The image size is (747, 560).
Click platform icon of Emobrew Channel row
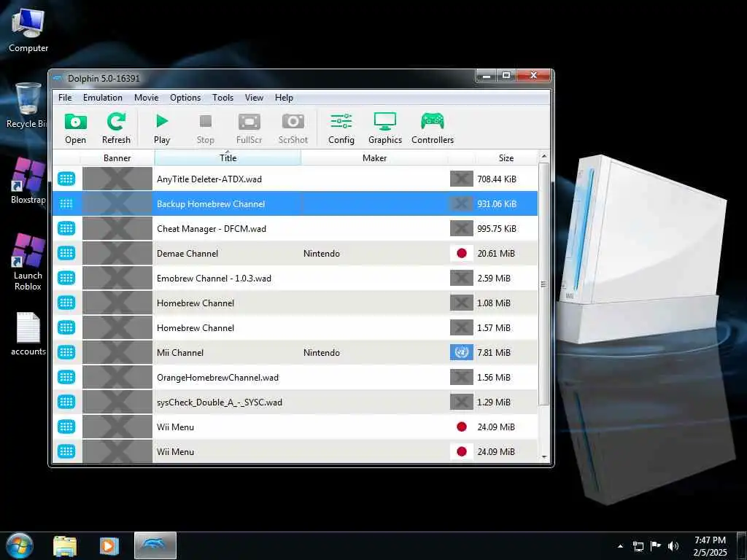[66, 278]
